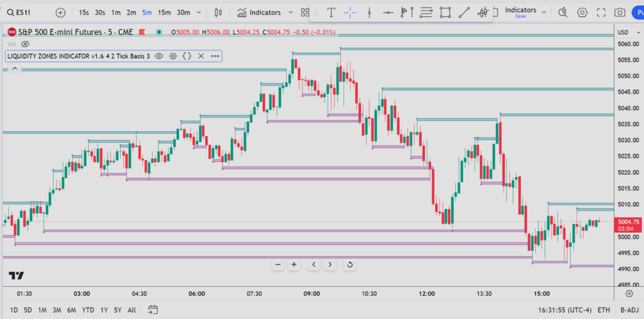
Task: Select the 6M date range
Action: coord(72,310)
